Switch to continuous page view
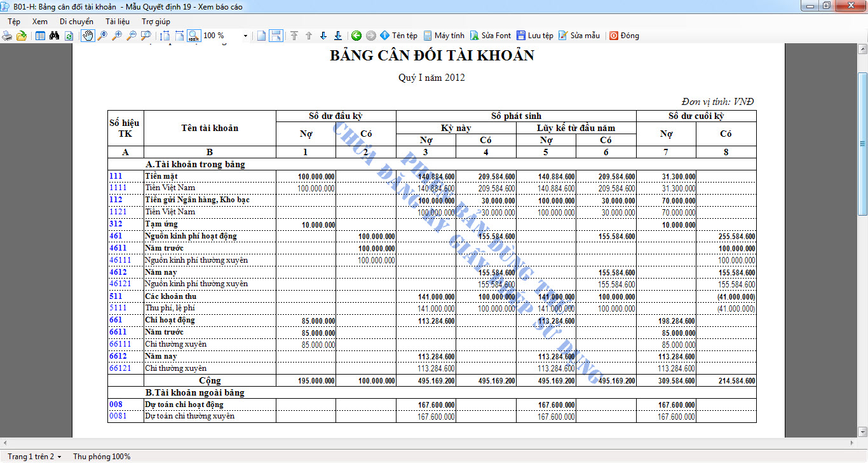868x463 pixels. pyautogui.click(x=276, y=36)
